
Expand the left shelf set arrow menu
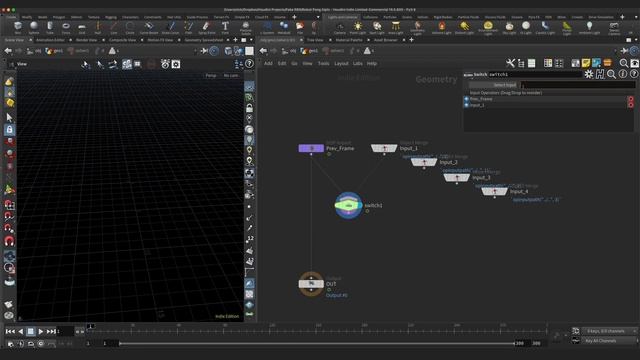pyautogui.click(x=318, y=17)
